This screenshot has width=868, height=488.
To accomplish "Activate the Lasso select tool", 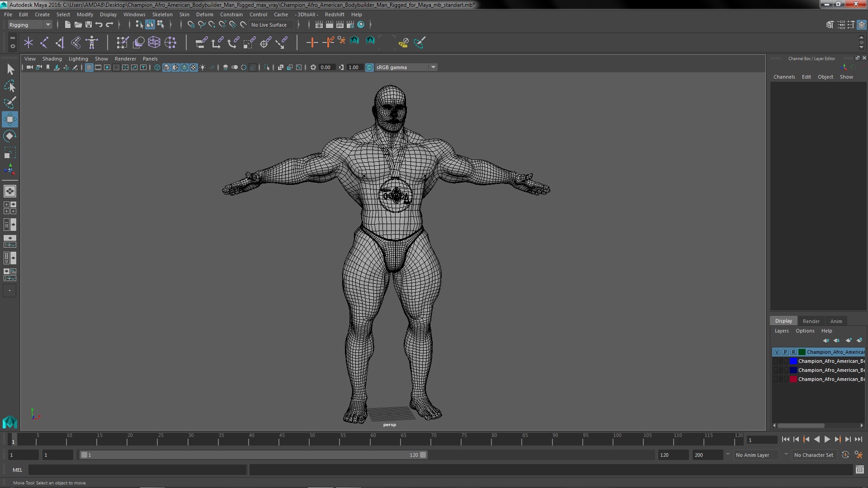I will [x=9, y=86].
